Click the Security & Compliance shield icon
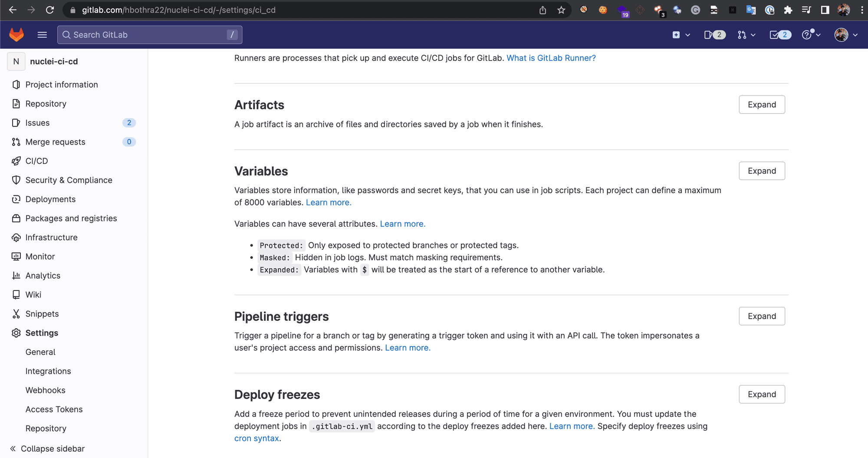The height and width of the screenshot is (458, 868). (x=16, y=180)
